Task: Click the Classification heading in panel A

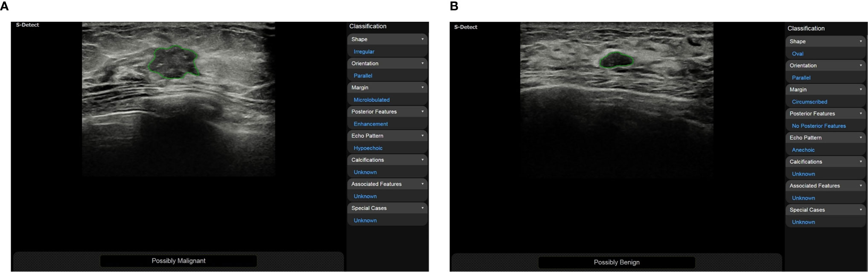Action: [x=368, y=26]
